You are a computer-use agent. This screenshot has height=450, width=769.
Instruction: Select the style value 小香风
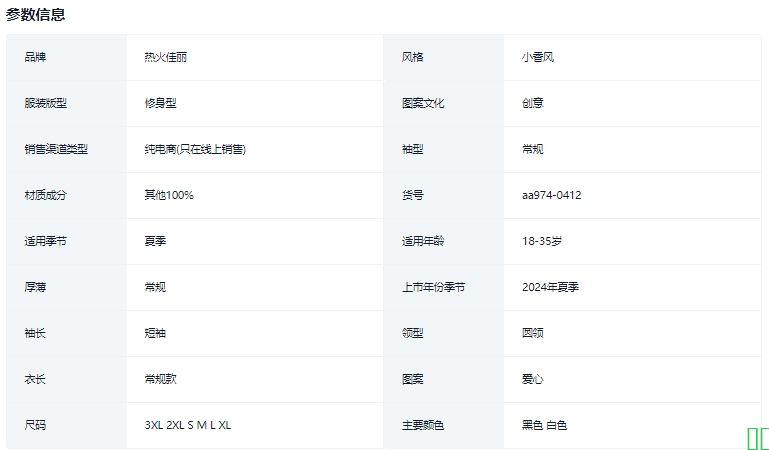pyautogui.click(x=538, y=57)
